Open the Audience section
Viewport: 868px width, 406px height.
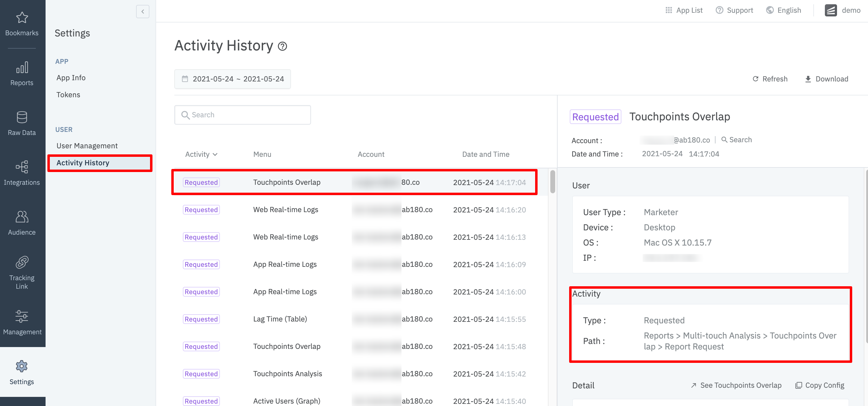click(22, 223)
